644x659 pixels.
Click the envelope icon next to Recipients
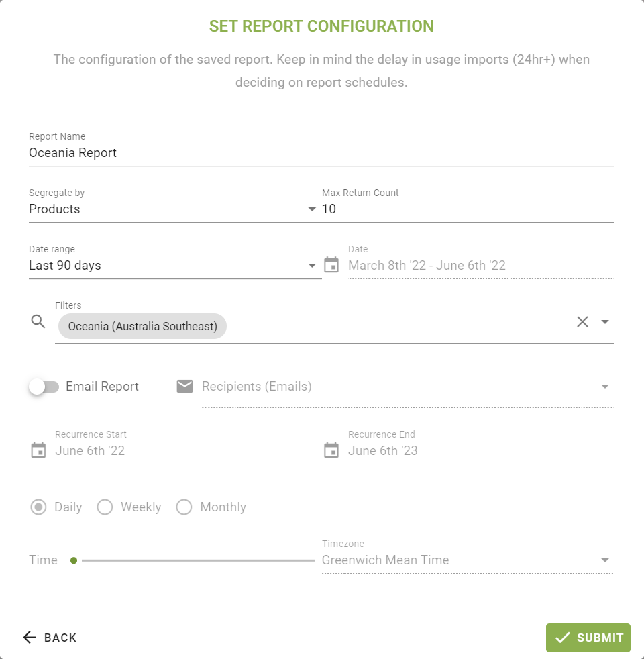pos(184,386)
